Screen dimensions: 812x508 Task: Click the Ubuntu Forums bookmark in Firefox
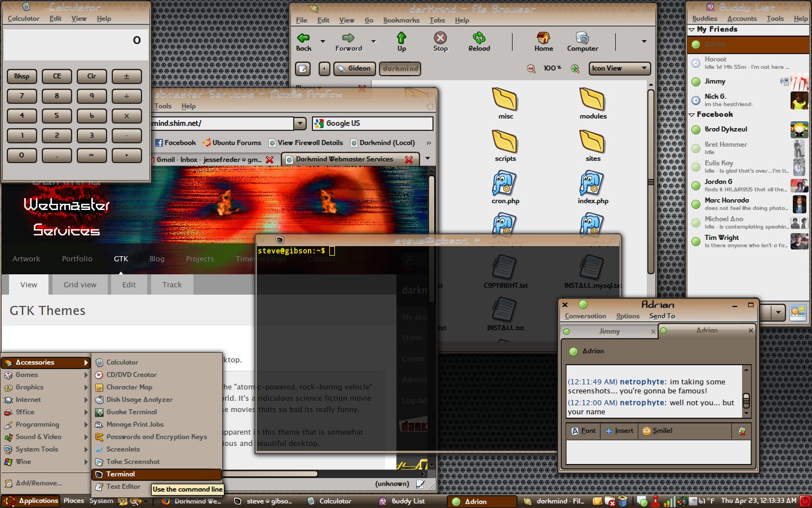(232, 143)
